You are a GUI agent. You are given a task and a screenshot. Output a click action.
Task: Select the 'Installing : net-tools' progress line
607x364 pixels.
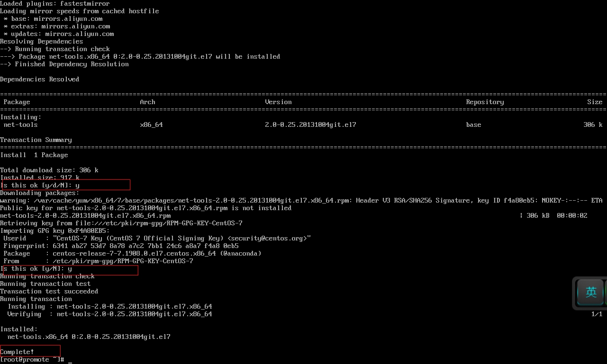tap(110, 306)
